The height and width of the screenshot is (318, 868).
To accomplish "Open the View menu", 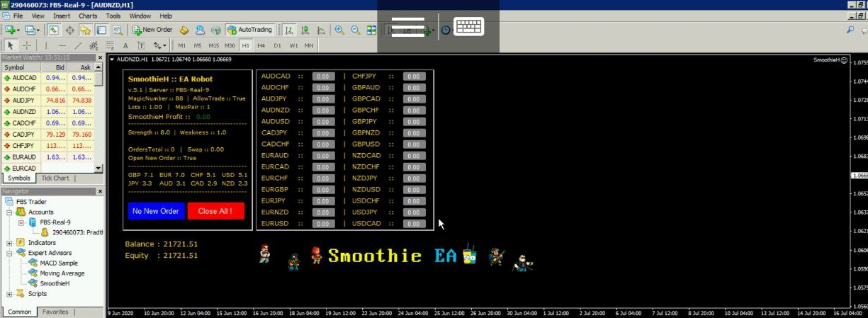I will coord(38,16).
